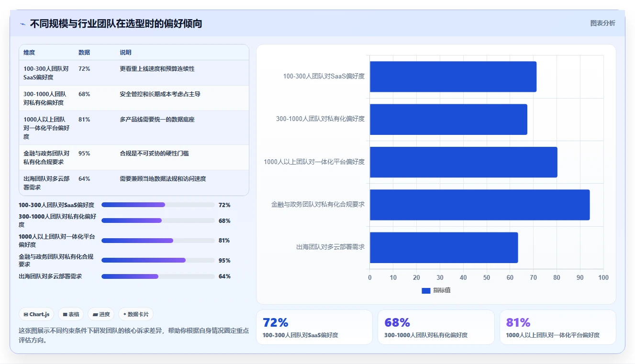Select the 数据卡片 tag chip
635x364 pixels.
click(136, 314)
